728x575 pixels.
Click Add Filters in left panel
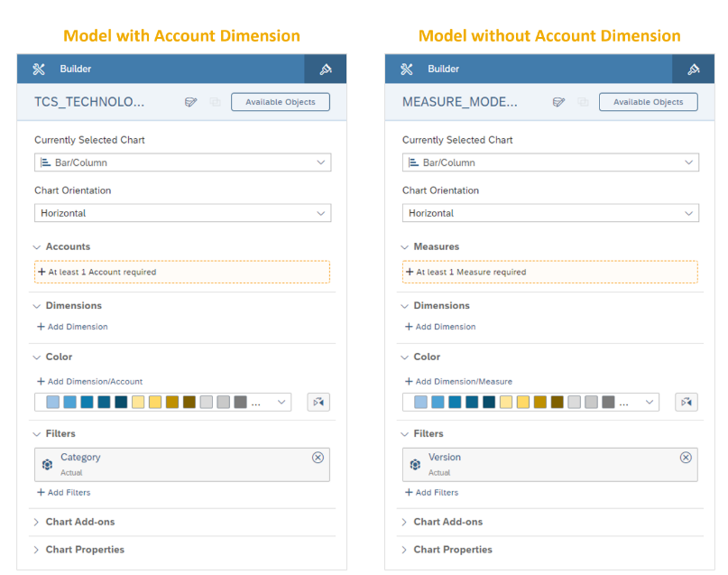(64, 492)
